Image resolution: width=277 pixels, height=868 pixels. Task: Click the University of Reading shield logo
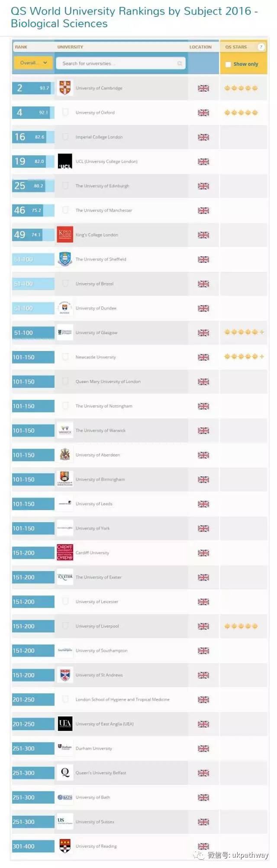(x=65, y=846)
